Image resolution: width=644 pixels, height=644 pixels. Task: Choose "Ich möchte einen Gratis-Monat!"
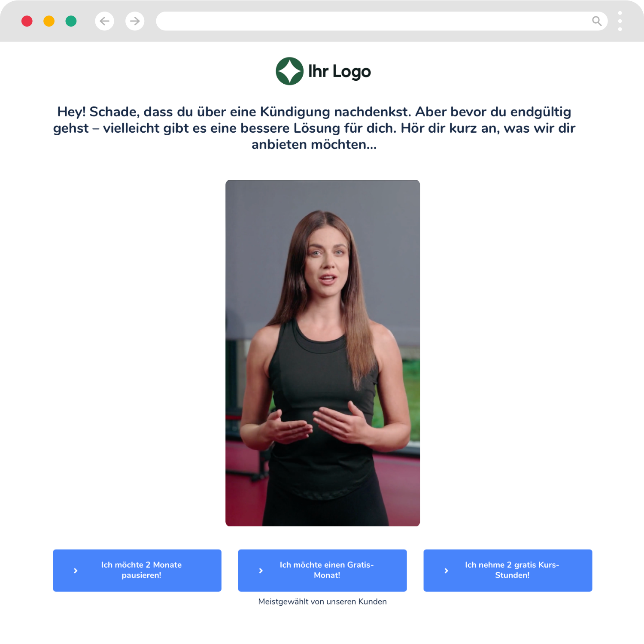pos(327,570)
